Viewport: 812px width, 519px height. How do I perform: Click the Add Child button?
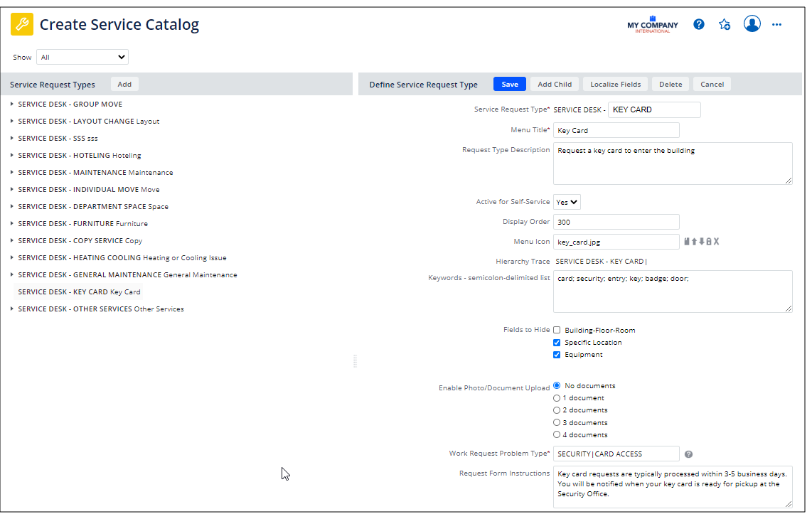click(x=554, y=84)
